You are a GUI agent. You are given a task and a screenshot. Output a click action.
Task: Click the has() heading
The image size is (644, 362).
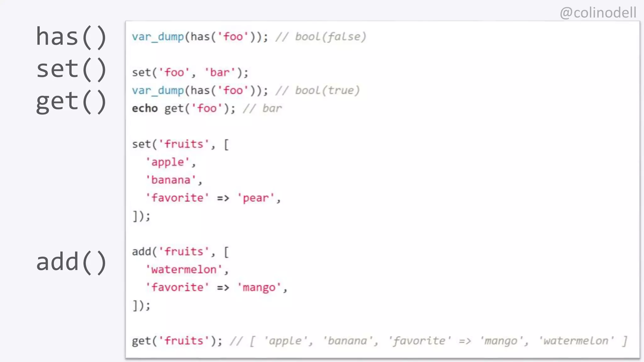tap(71, 37)
